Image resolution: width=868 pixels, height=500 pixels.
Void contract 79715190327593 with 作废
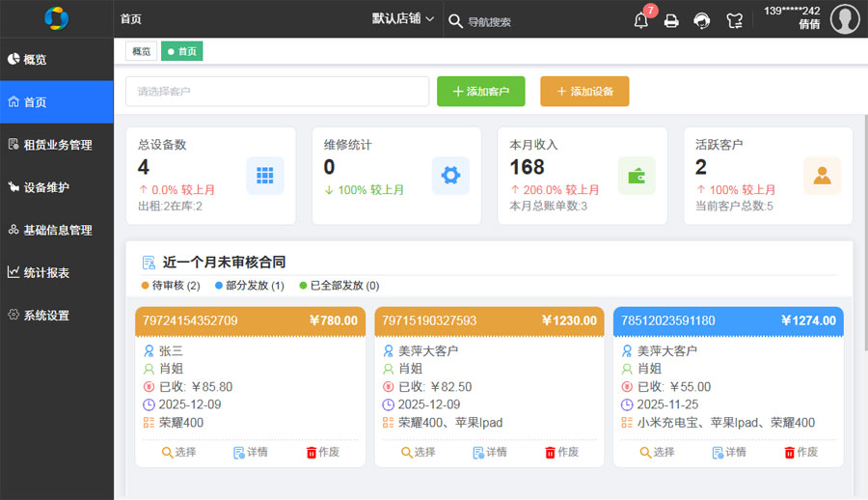pyautogui.click(x=562, y=453)
